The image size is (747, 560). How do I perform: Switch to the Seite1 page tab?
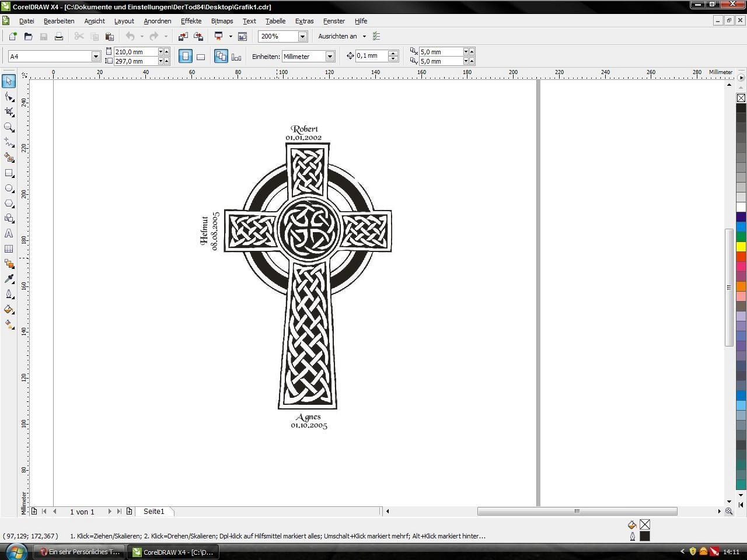[154, 512]
